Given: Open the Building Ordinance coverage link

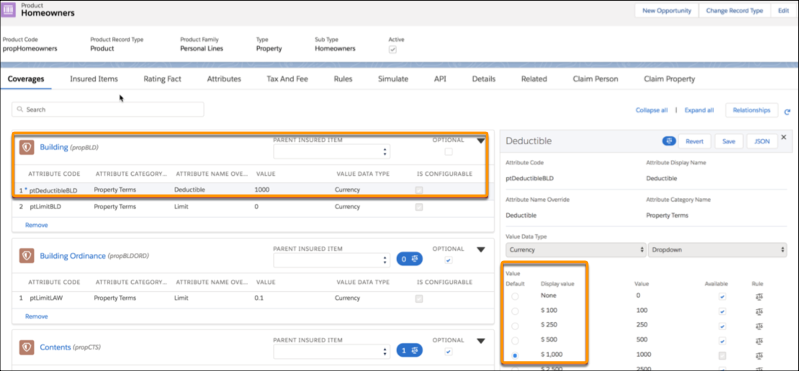Looking at the screenshot, I should point(72,256).
